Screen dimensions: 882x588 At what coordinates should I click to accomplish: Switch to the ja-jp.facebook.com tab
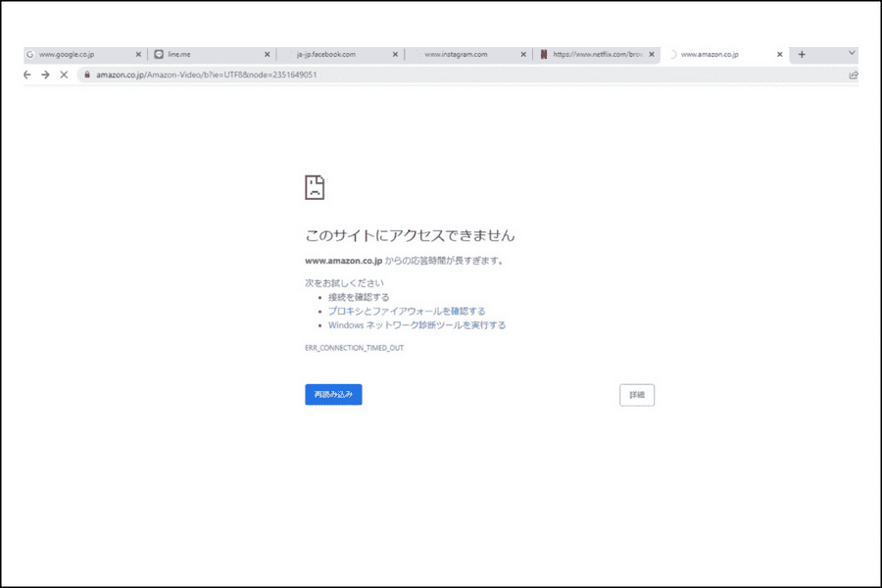click(341, 55)
